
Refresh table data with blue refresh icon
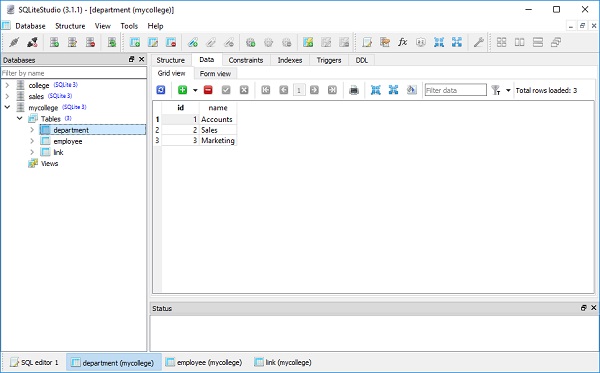click(161, 90)
